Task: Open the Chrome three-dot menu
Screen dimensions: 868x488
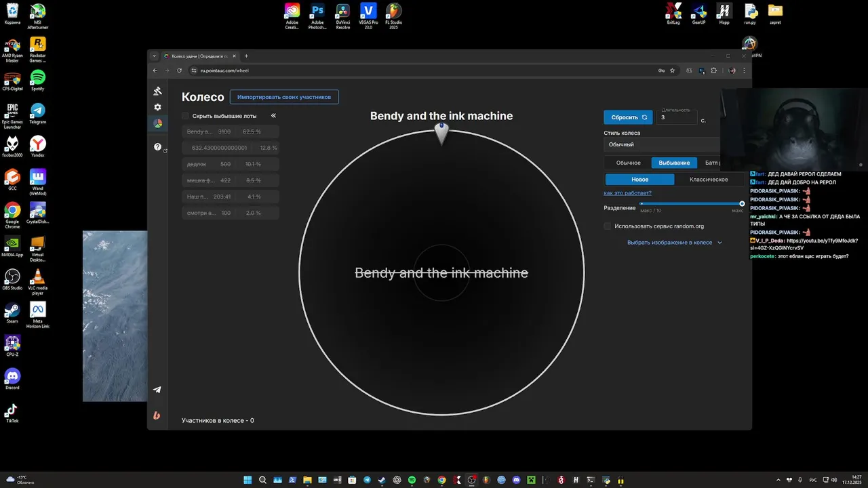Action: coord(744,70)
